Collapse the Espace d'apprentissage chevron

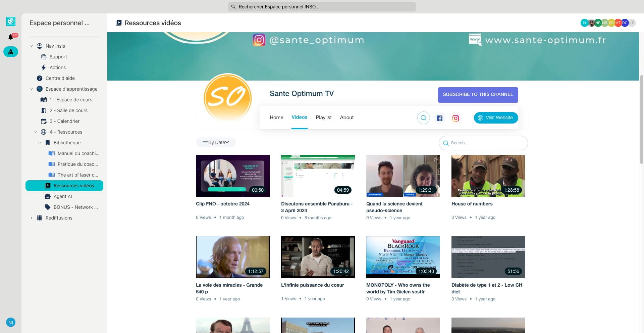pyautogui.click(x=32, y=89)
